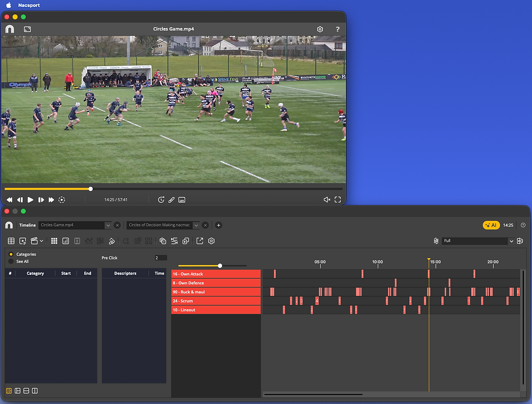Open the export tool in the timeline toolbar

coord(200,241)
